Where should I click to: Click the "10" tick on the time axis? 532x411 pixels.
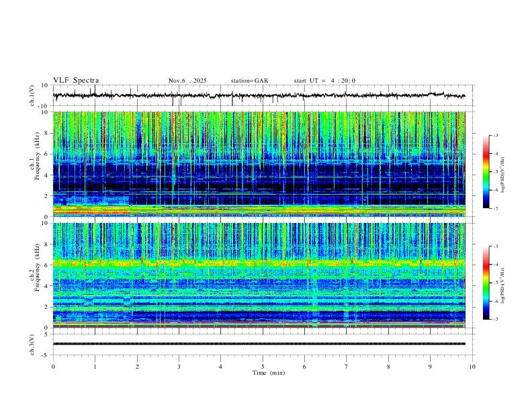click(472, 367)
